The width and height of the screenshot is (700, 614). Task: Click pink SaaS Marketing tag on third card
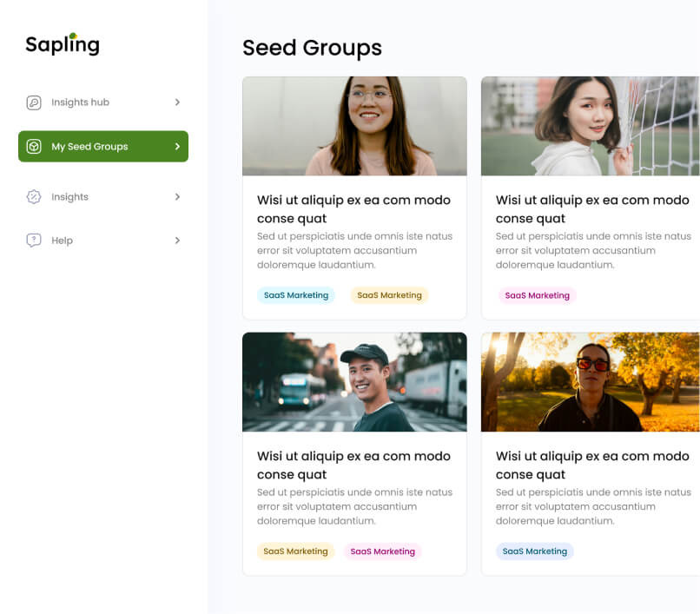point(383,551)
